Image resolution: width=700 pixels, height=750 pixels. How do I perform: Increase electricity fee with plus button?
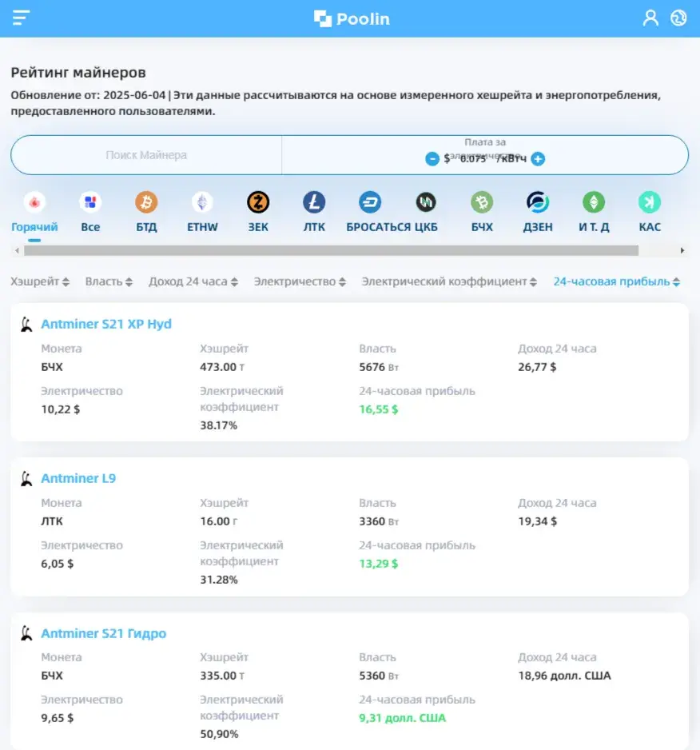click(x=538, y=159)
